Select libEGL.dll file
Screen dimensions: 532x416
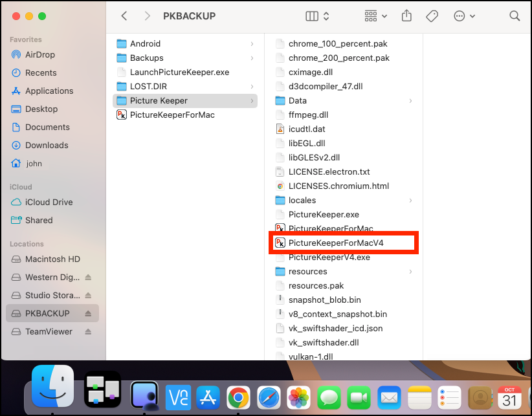[x=344, y=144]
